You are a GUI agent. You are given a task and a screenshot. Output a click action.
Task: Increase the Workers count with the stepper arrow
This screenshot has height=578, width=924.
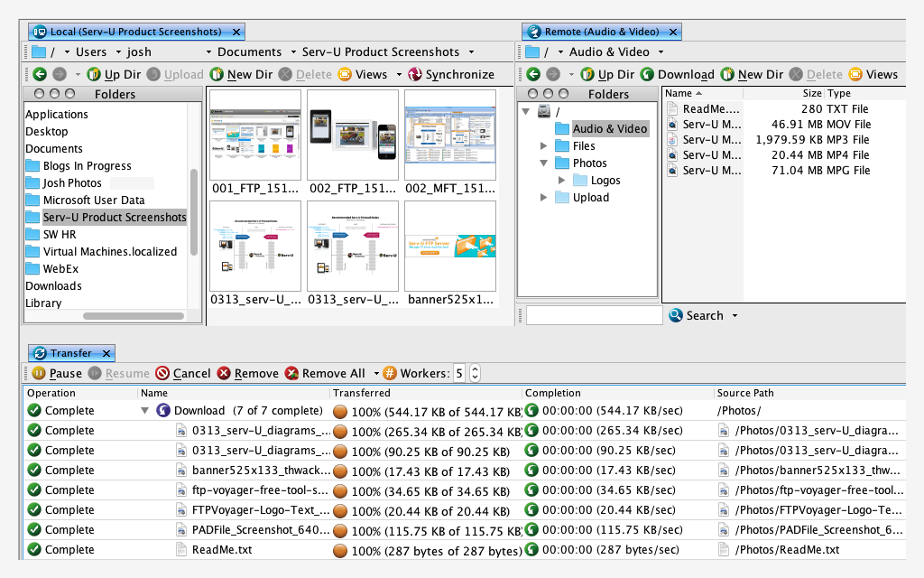476,368
